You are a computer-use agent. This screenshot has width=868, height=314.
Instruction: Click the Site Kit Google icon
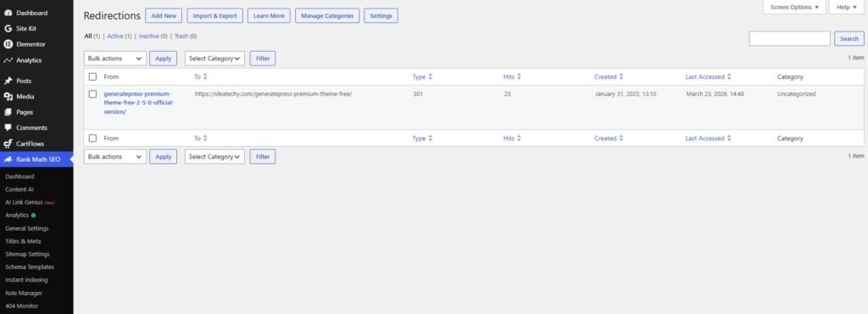(x=8, y=28)
